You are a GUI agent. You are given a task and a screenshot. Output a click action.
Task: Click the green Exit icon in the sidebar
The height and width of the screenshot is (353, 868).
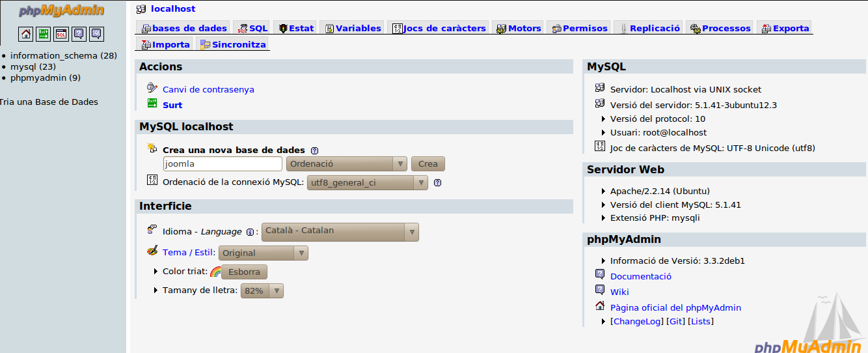tap(43, 34)
